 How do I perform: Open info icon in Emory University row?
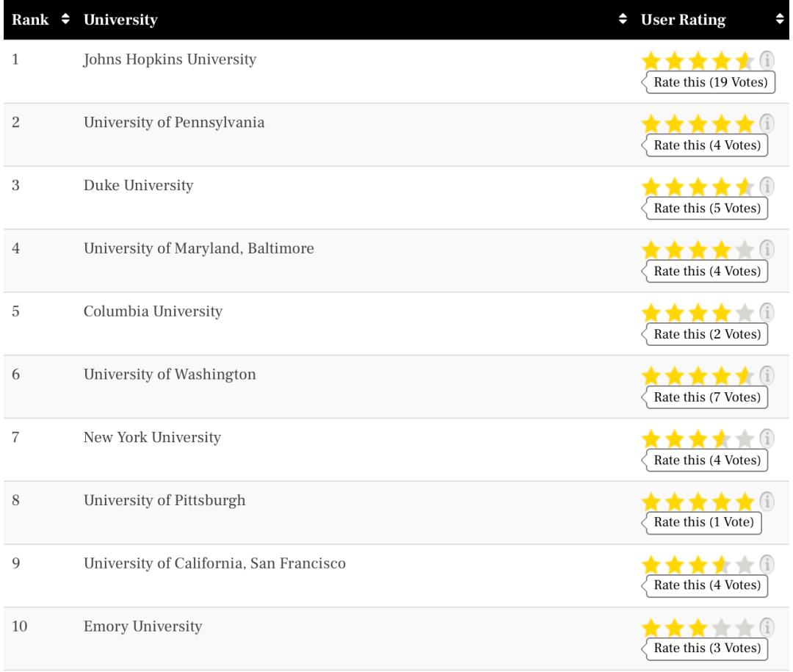point(767,627)
